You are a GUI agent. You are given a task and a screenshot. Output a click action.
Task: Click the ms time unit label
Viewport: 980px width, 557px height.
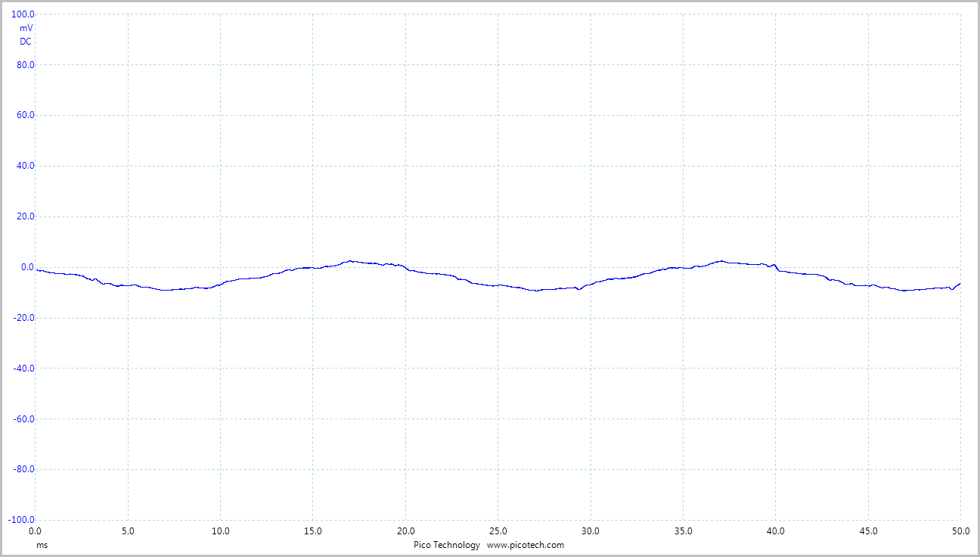point(42,545)
